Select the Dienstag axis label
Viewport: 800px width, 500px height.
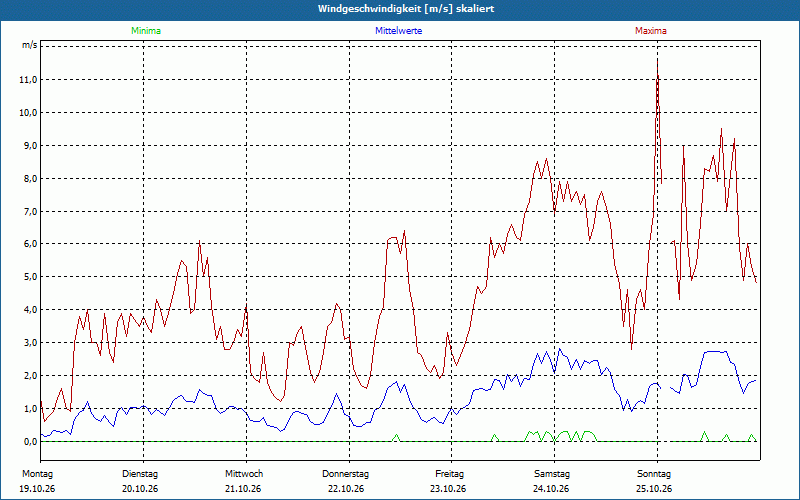[140, 474]
